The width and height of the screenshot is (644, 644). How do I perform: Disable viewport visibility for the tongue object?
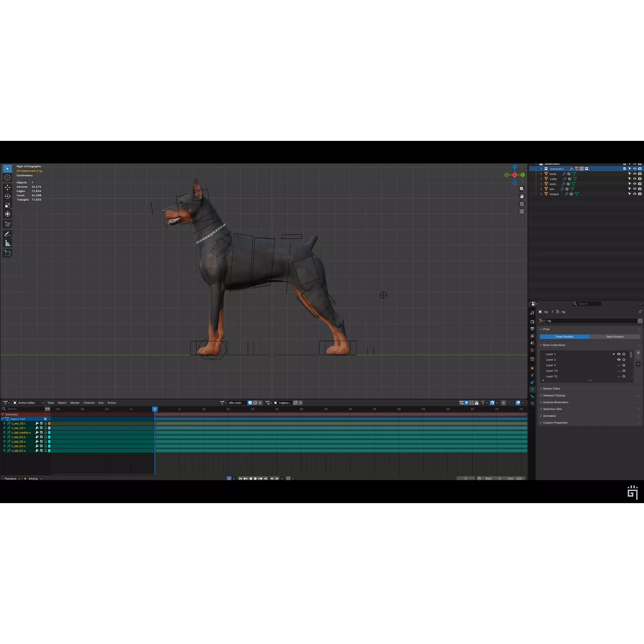[635, 194]
